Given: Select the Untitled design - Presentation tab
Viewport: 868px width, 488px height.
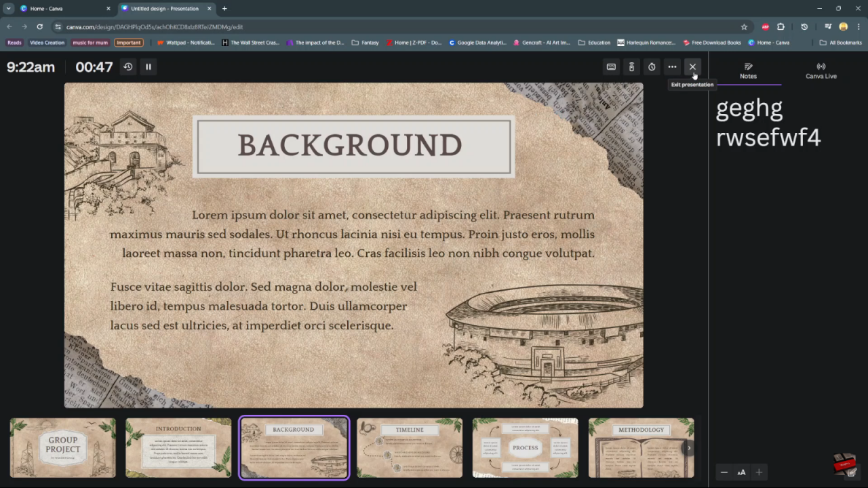Looking at the screenshot, I should coord(167,8).
